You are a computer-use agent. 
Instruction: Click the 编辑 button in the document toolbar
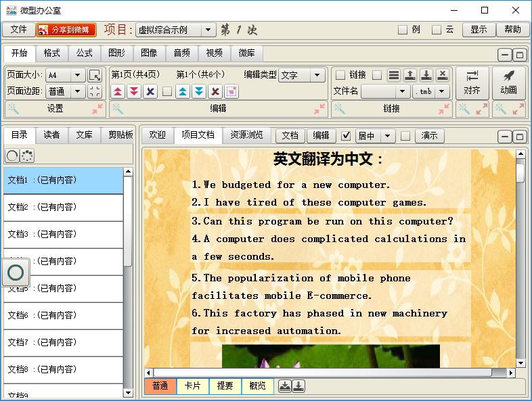[321, 136]
